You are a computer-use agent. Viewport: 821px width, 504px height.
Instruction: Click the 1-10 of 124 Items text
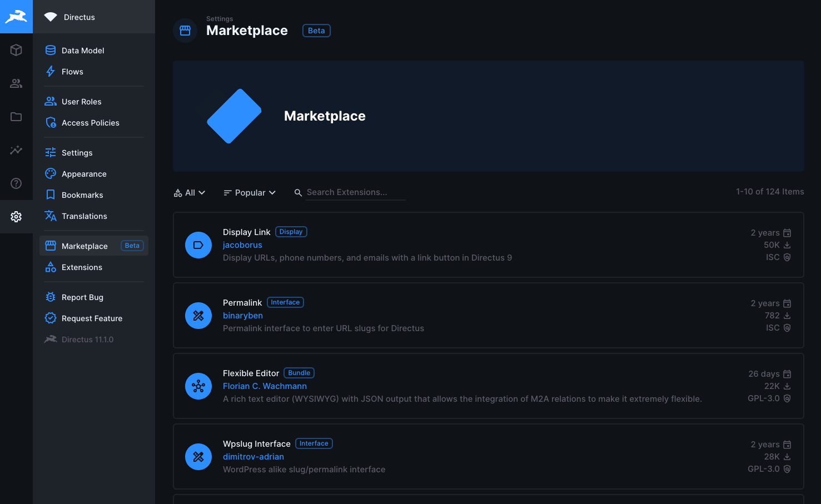[770, 192]
